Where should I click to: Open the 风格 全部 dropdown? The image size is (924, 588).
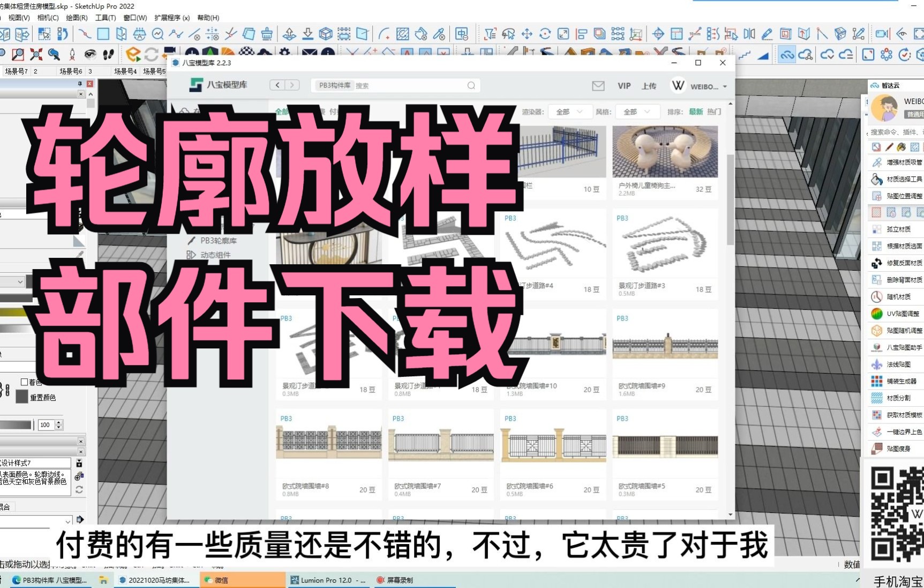pos(637,111)
